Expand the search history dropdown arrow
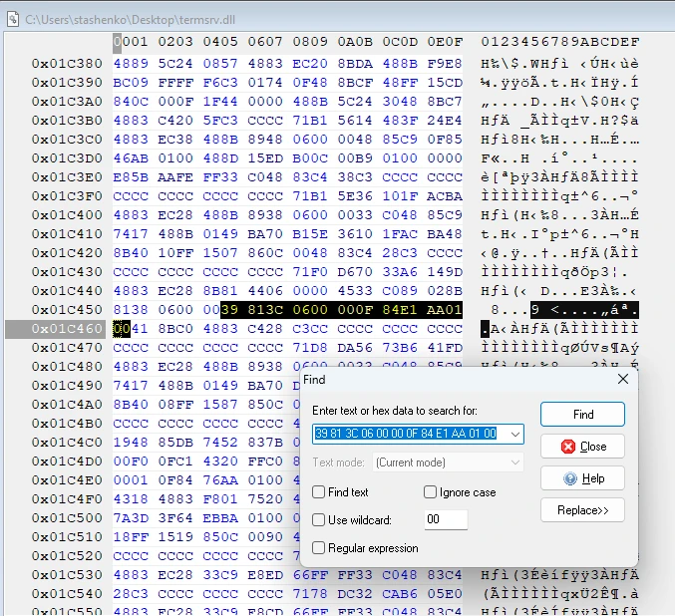The image size is (675, 616). (514, 434)
